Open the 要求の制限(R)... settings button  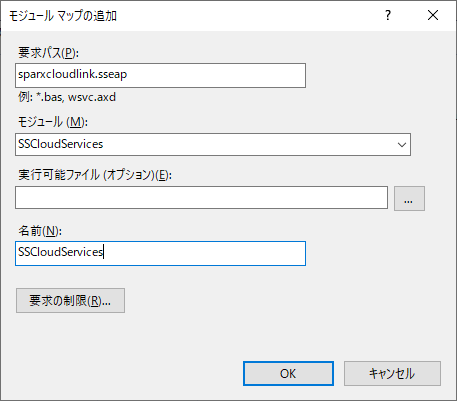70,300
